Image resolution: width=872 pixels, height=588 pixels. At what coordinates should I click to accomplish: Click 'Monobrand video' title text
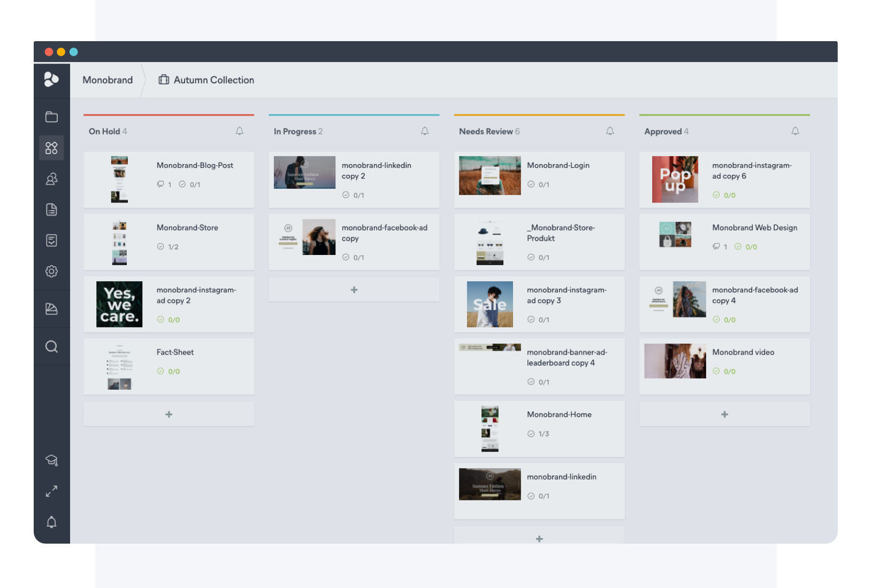743,352
